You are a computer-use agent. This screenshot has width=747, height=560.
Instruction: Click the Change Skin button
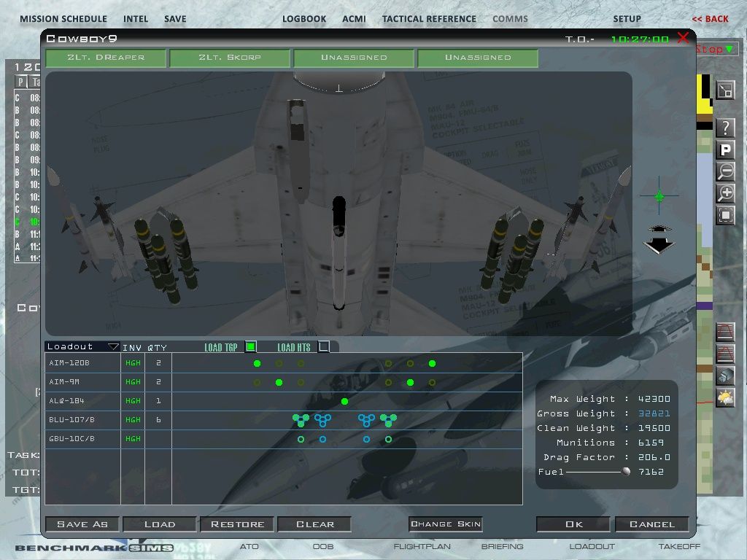(446, 524)
